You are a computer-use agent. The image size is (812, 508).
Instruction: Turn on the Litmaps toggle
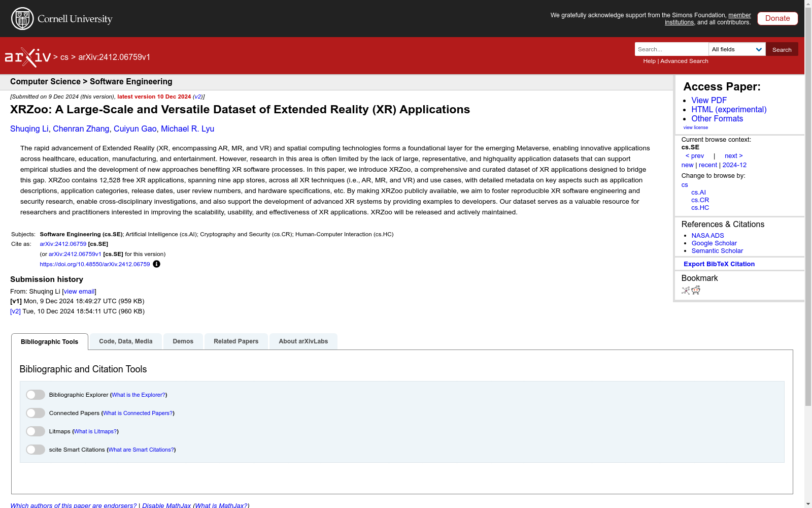[x=36, y=431]
